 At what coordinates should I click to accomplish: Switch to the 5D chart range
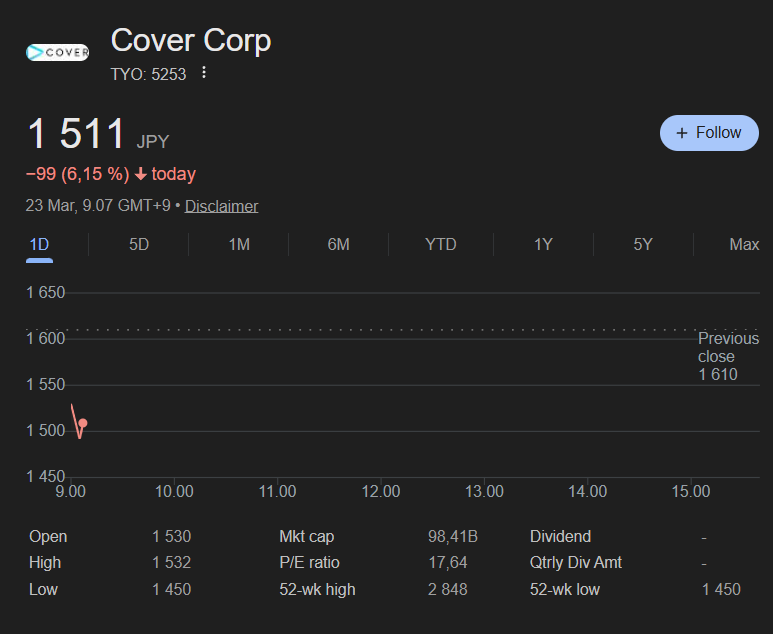coord(139,245)
